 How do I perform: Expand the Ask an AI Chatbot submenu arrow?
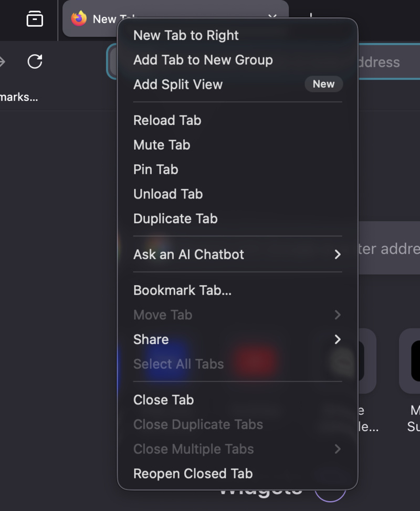[338, 254]
